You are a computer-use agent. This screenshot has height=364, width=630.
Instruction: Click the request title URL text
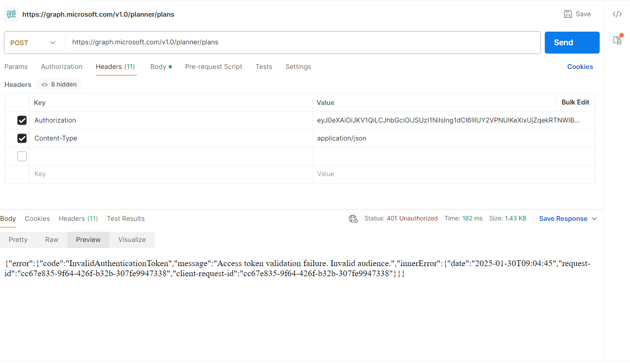98,14
